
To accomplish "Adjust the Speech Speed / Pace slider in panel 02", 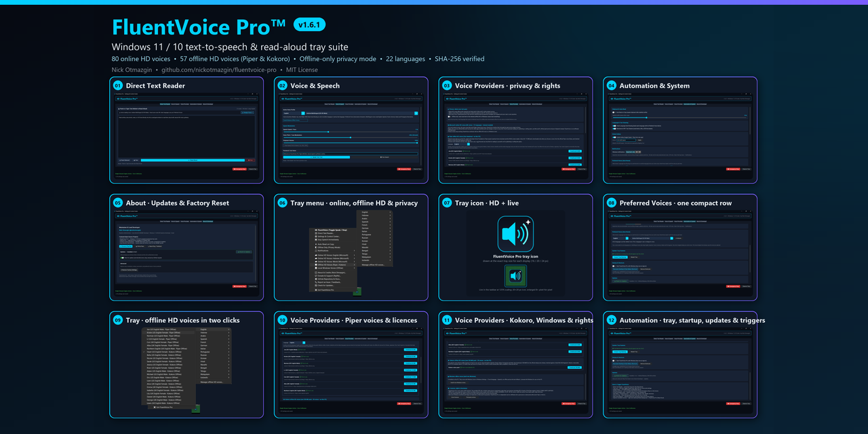I will (x=350, y=132).
